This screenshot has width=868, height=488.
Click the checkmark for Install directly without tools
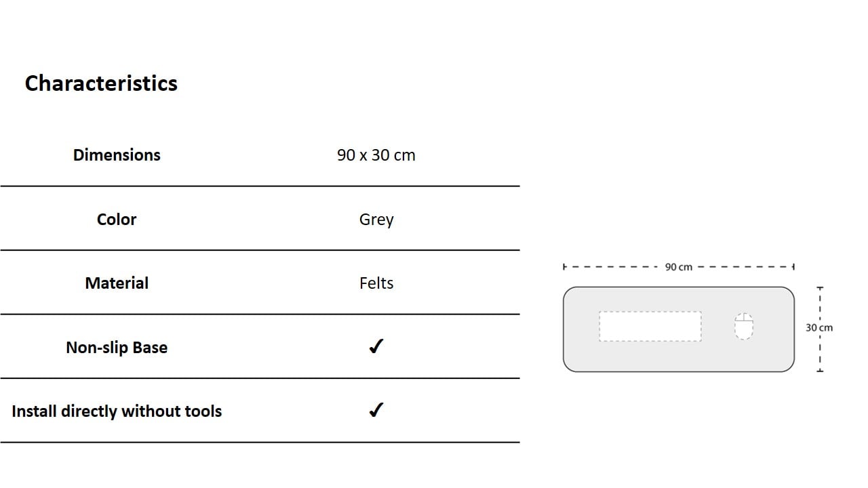376,411
